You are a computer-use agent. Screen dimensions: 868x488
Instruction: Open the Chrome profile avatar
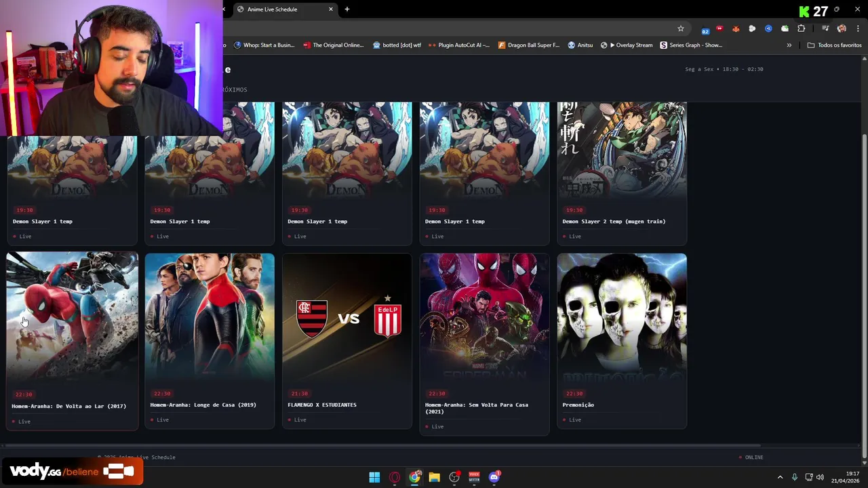tap(842, 28)
